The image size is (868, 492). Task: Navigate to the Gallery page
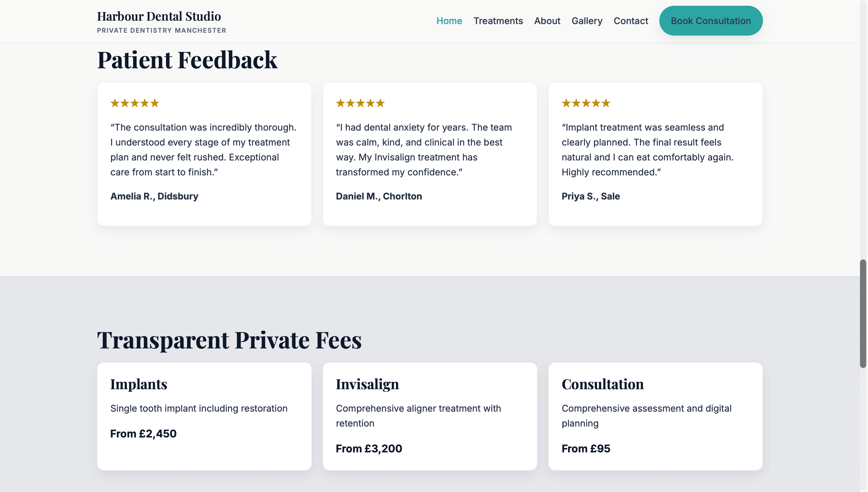[x=587, y=21]
